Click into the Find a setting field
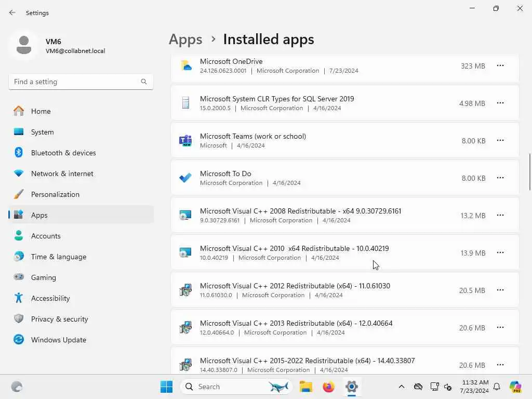Viewport: 532px width, 399px height. coord(81,82)
